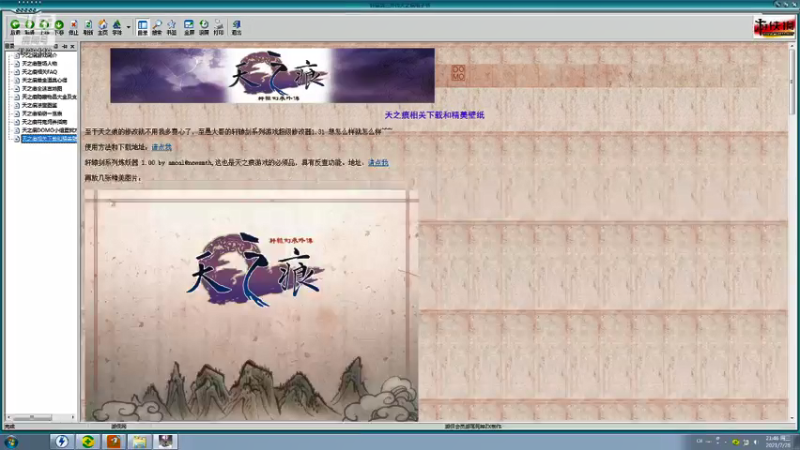Image resolution: width=800 pixels, height=450 pixels.
Task: Exit the e-book with the exit icon
Action: point(236,27)
